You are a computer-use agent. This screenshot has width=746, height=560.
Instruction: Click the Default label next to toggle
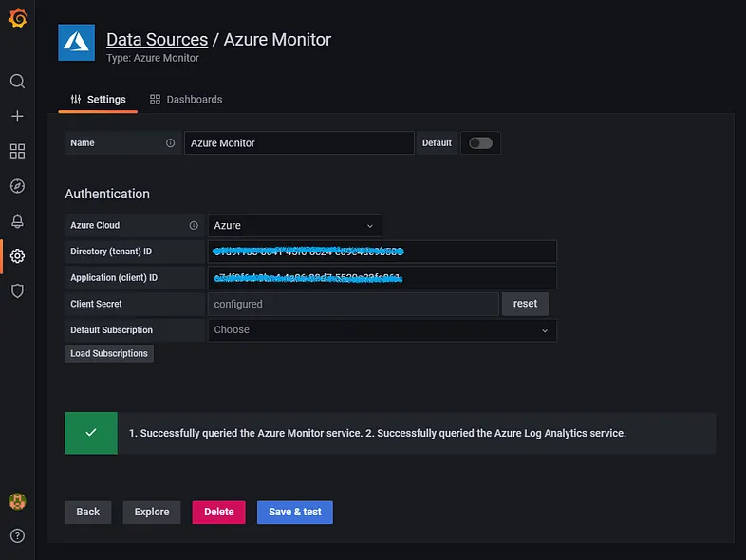click(437, 143)
